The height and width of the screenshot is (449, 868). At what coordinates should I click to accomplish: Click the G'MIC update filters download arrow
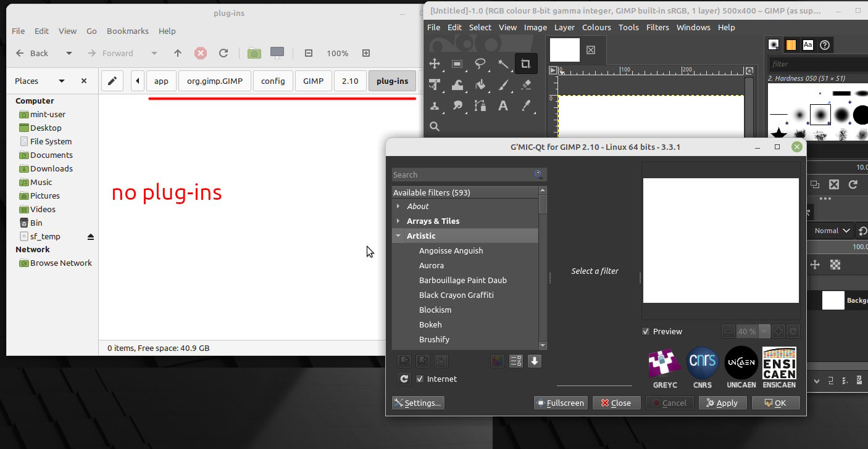(535, 361)
